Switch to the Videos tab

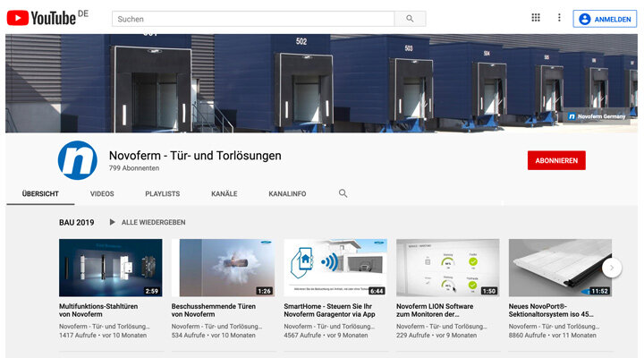(102, 193)
